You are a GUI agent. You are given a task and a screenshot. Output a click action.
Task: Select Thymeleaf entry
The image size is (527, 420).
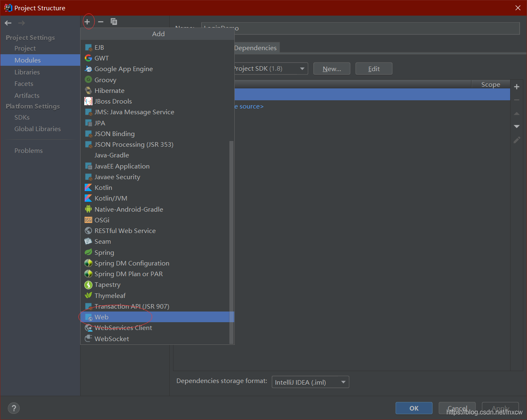pyautogui.click(x=157, y=295)
